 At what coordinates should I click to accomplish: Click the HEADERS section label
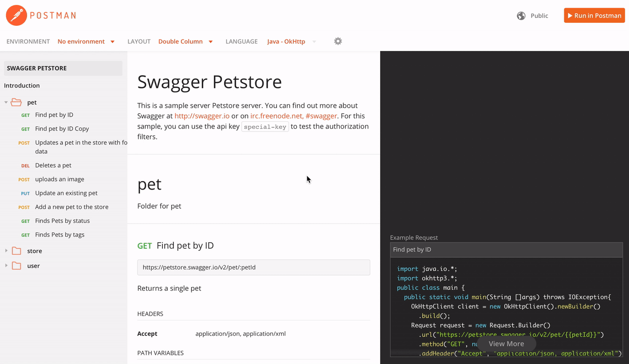tap(150, 314)
